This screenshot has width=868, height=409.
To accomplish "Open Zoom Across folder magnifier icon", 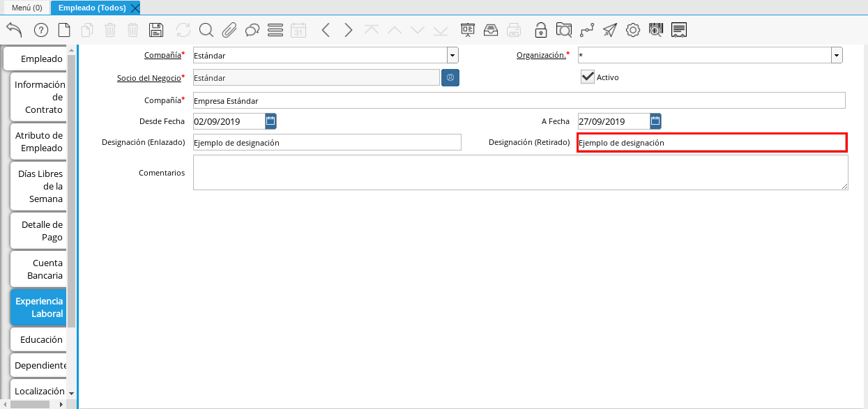I will [x=564, y=30].
